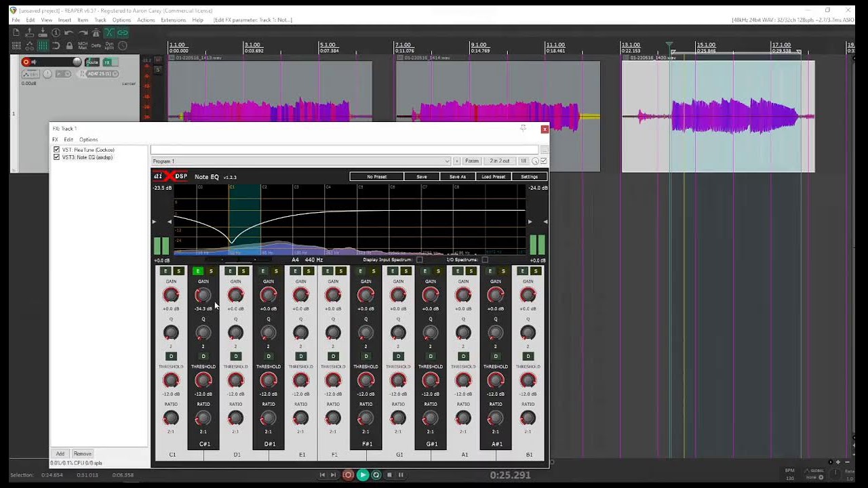Image resolution: width=868 pixels, height=488 pixels.
Task: Open Project Settings info icon
Action: pos(56,33)
